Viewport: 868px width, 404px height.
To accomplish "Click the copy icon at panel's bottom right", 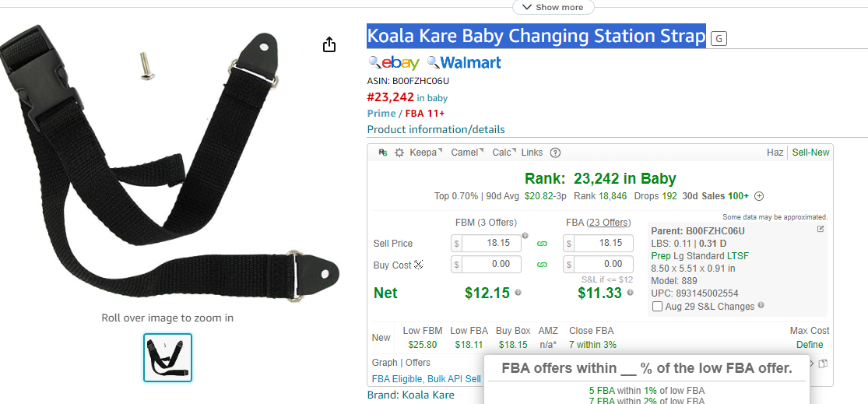I will (823, 364).
